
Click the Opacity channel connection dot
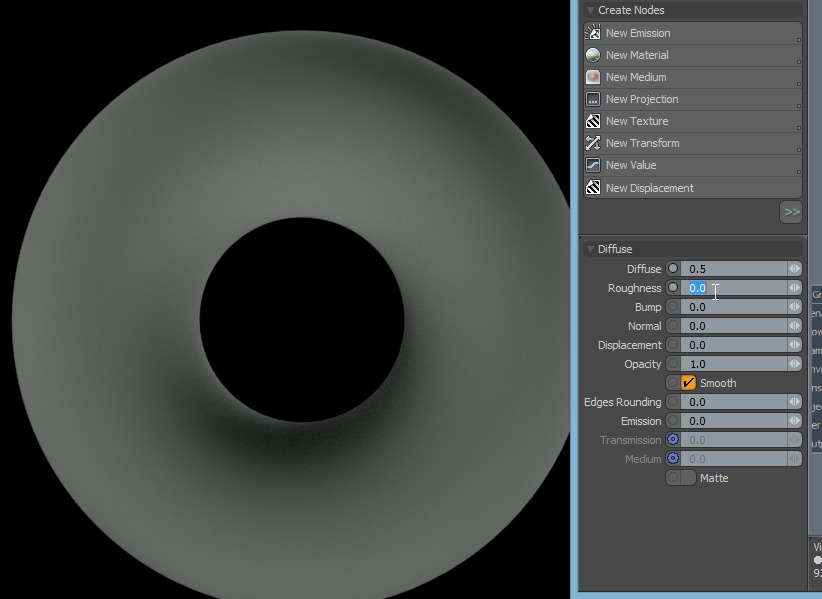(x=673, y=363)
